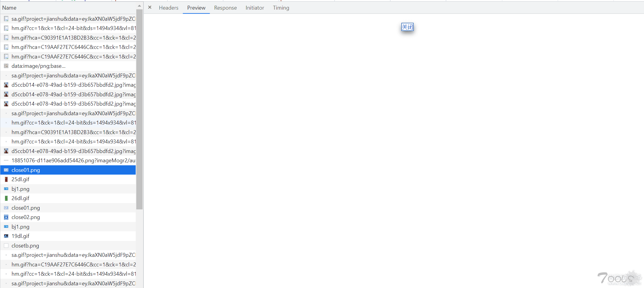Image resolution: width=644 pixels, height=288 pixels.
Task: Click the request list vertical scrollbar thumb
Action: (x=139, y=109)
